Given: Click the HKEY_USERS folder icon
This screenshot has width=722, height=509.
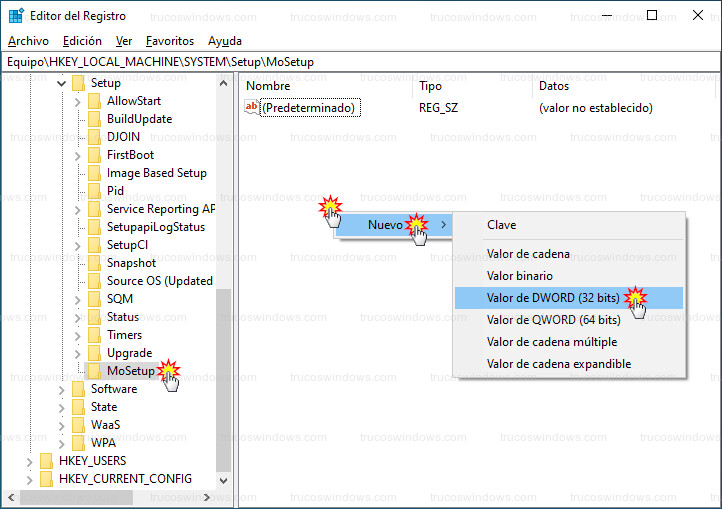Looking at the screenshot, I should click(x=47, y=461).
